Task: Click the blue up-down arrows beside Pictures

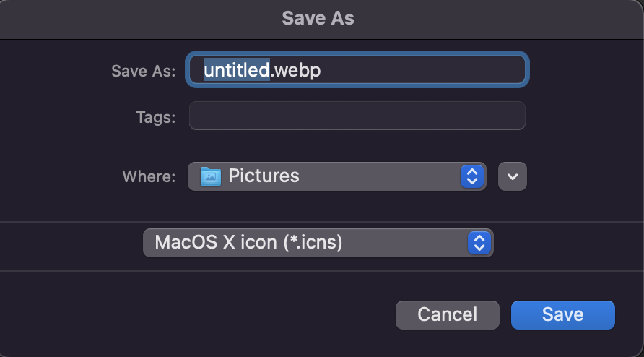Action: pyautogui.click(x=472, y=176)
